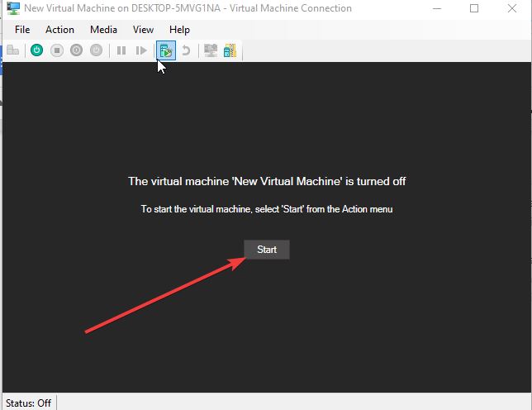Click the Share/USB resources toolbar icon

pyautogui.click(x=230, y=50)
